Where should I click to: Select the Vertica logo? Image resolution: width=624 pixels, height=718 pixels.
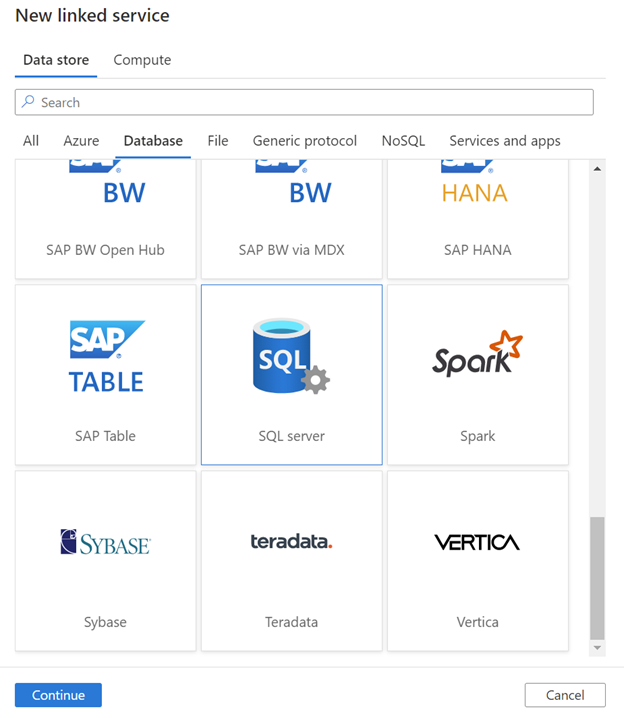coord(477,542)
